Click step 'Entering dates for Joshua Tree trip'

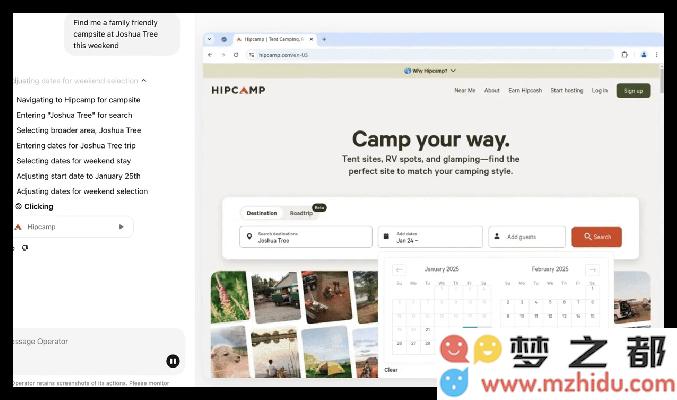[76, 146]
